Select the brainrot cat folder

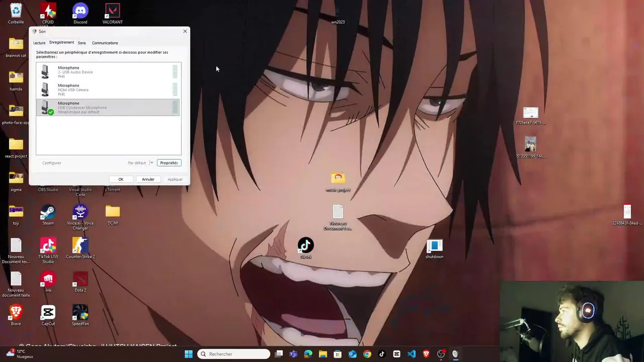[x=16, y=47]
